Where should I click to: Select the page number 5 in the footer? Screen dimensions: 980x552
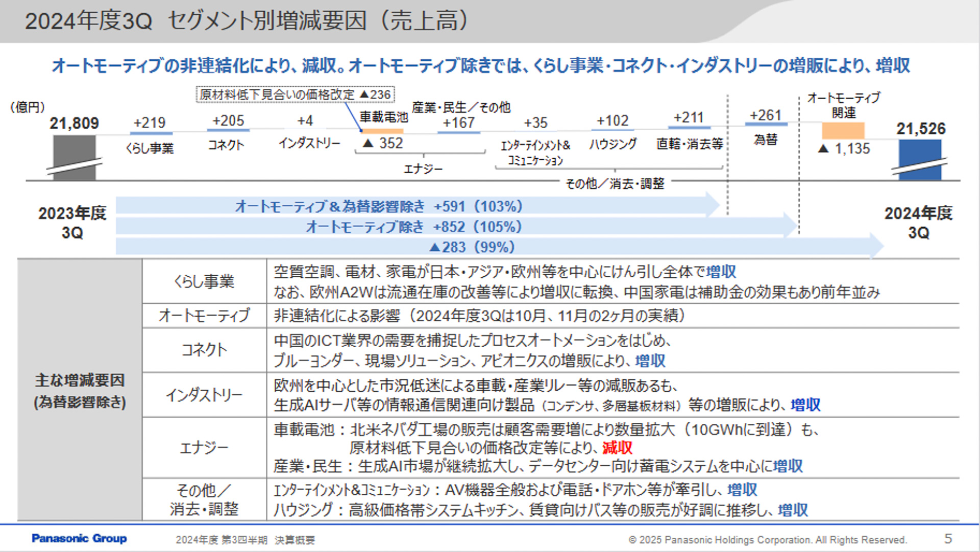948,538
